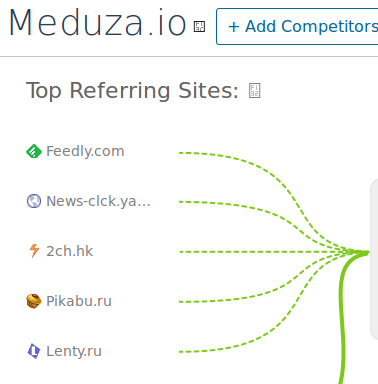Open the Pikabu.ru referring site link
The width and height of the screenshot is (378, 384).
pos(79,301)
